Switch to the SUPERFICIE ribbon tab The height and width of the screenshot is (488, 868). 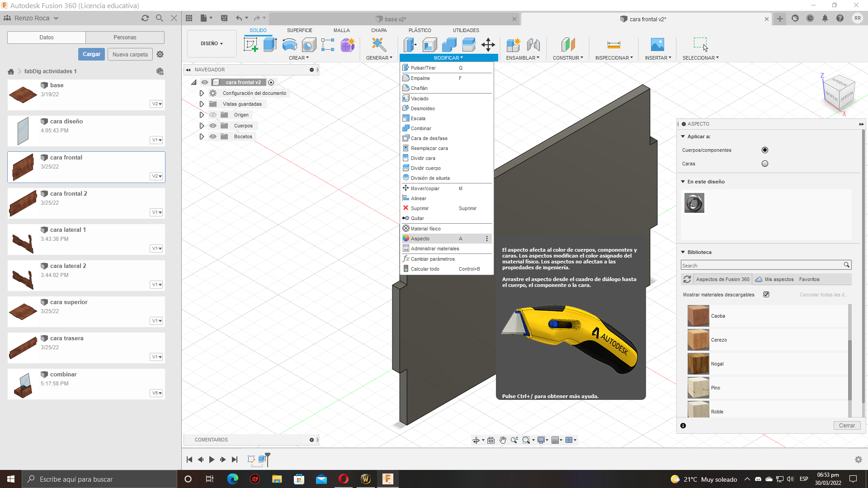coord(299,30)
